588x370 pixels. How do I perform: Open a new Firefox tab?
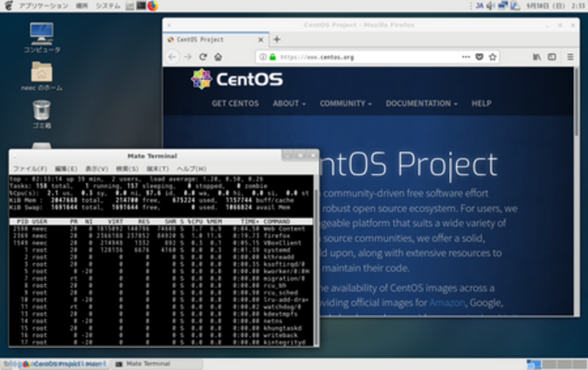[277, 39]
